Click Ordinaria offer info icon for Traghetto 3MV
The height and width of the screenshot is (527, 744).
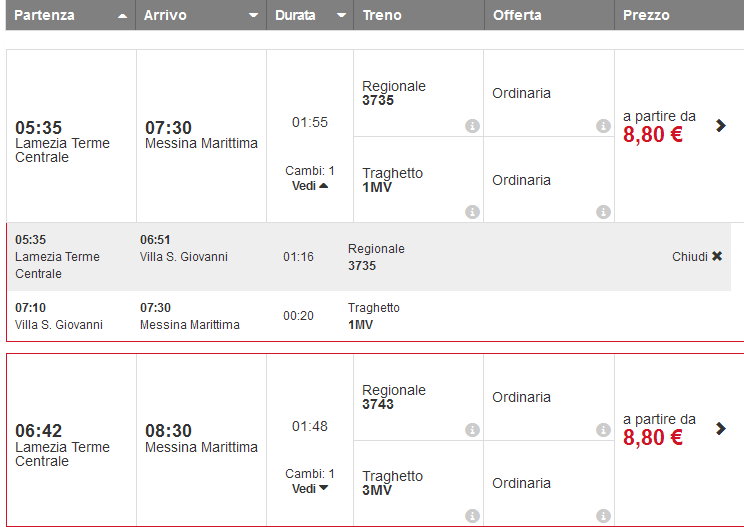pyautogui.click(x=603, y=516)
